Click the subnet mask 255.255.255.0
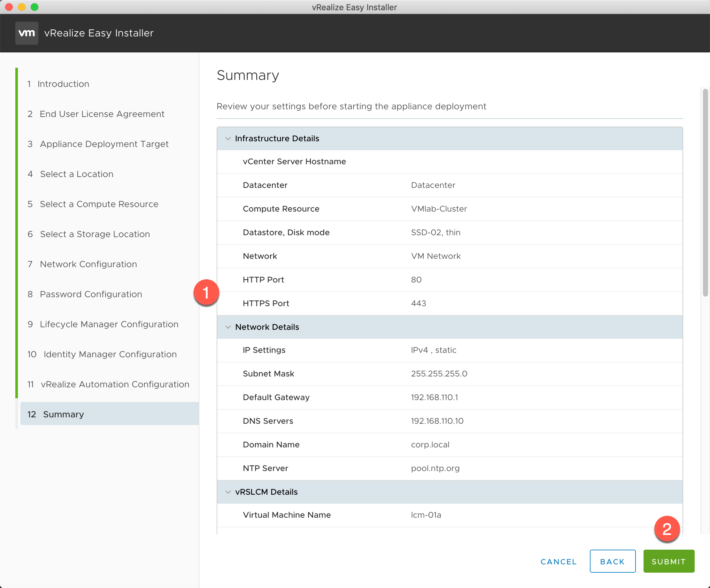 [439, 374]
